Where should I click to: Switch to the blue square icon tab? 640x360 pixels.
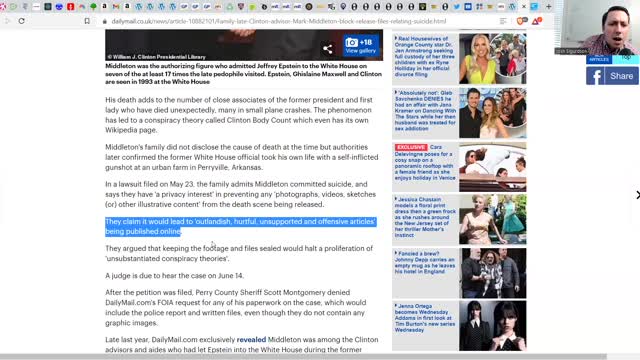click(x=468, y=7)
